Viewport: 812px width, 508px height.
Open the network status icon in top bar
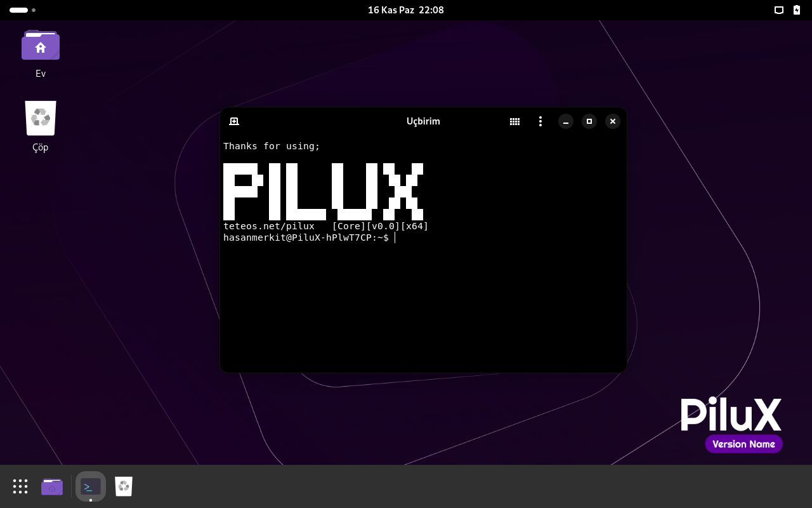tap(779, 10)
